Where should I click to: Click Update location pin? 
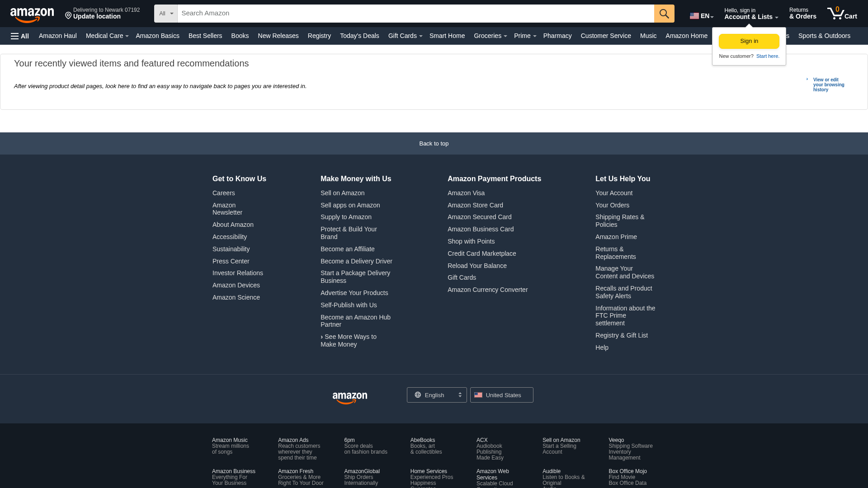[102, 14]
